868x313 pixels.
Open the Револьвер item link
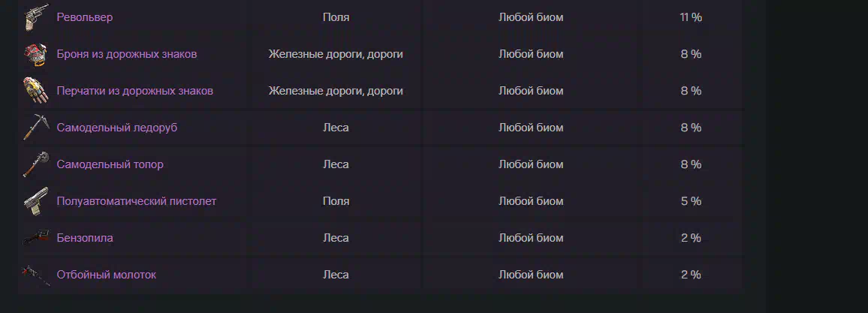[85, 18]
